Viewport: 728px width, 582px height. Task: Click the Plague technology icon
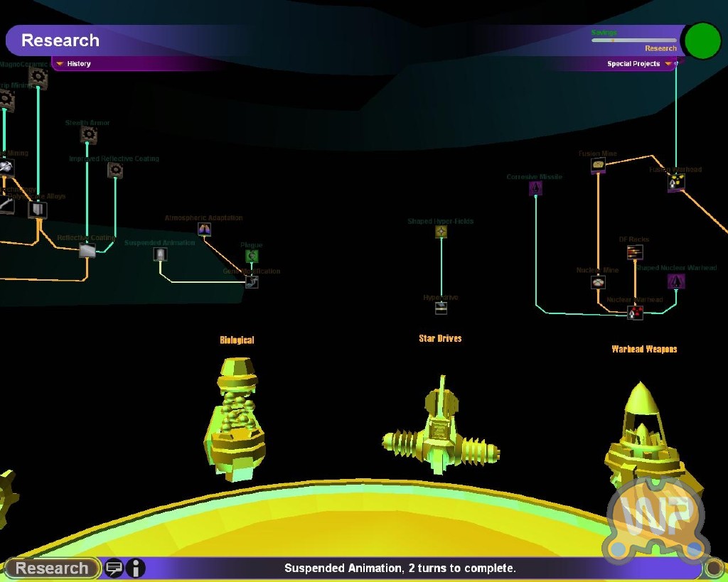252,256
